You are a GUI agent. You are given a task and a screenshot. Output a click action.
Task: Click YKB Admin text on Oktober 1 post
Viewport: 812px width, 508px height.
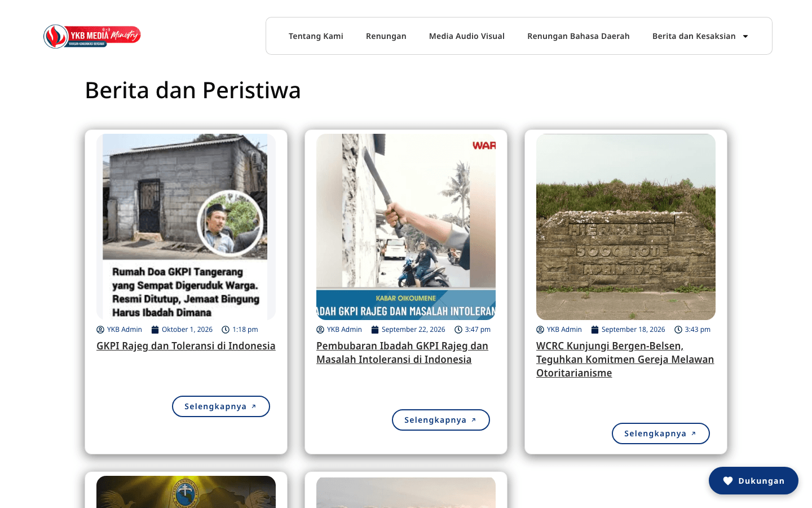125,330
